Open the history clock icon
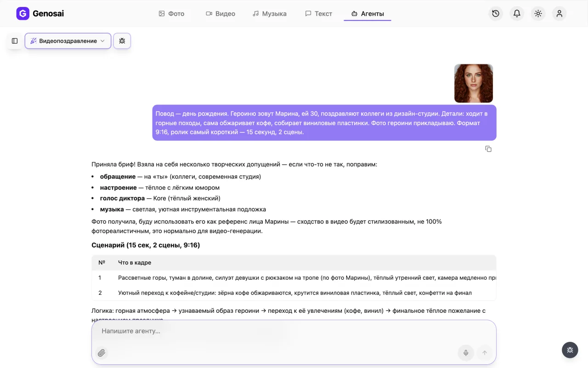This screenshot has width=588, height=368. click(x=496, y=14)
